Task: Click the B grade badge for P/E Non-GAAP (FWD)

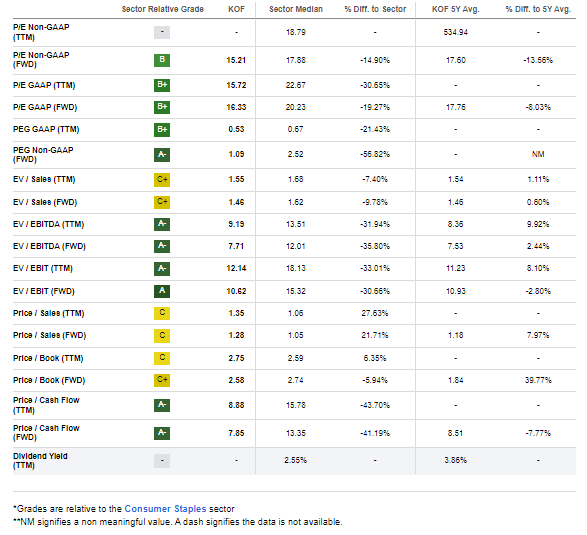Action: (162, 60)
